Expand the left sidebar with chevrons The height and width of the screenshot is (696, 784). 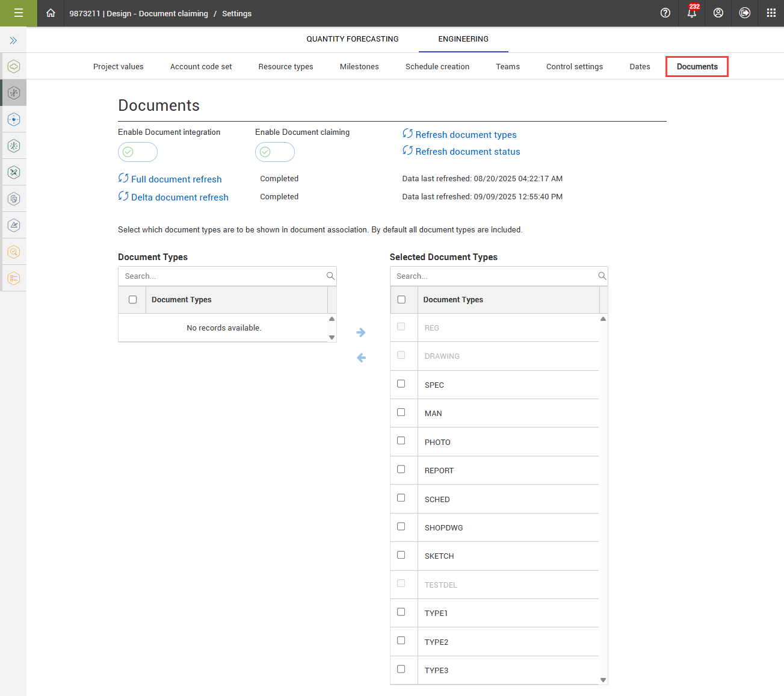[x=13, y=40]
